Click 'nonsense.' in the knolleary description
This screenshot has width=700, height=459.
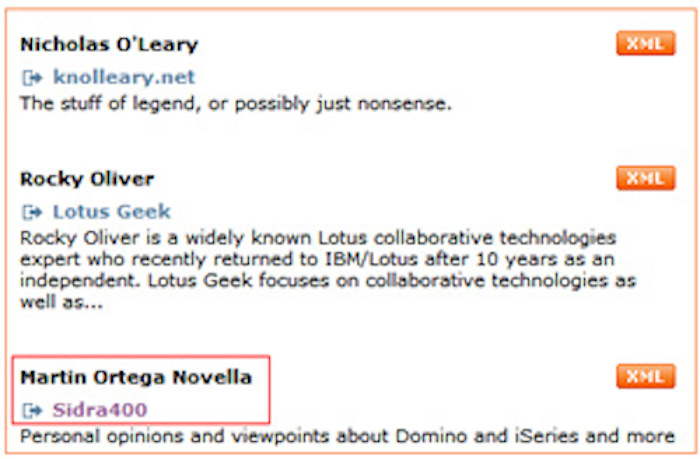[404, 104]
